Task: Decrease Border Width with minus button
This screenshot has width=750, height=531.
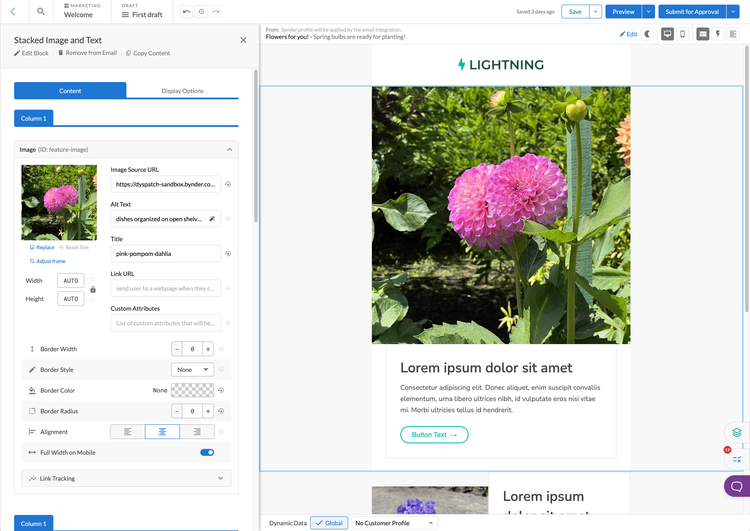Action: click(177, 349)
